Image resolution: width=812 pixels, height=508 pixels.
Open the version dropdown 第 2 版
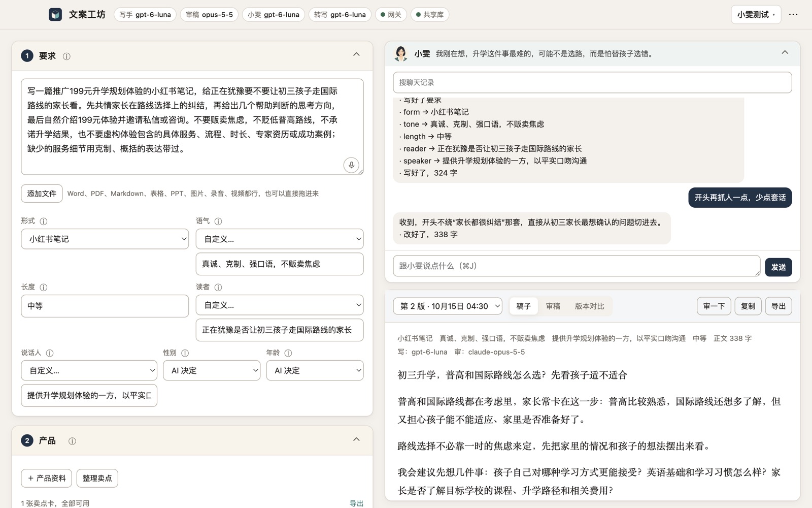pyautogui.click(x=448, y=306)
